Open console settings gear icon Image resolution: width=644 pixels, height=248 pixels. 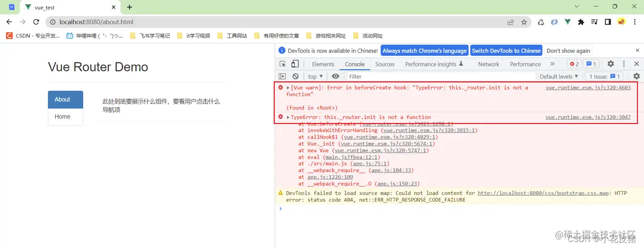point(636,77)
